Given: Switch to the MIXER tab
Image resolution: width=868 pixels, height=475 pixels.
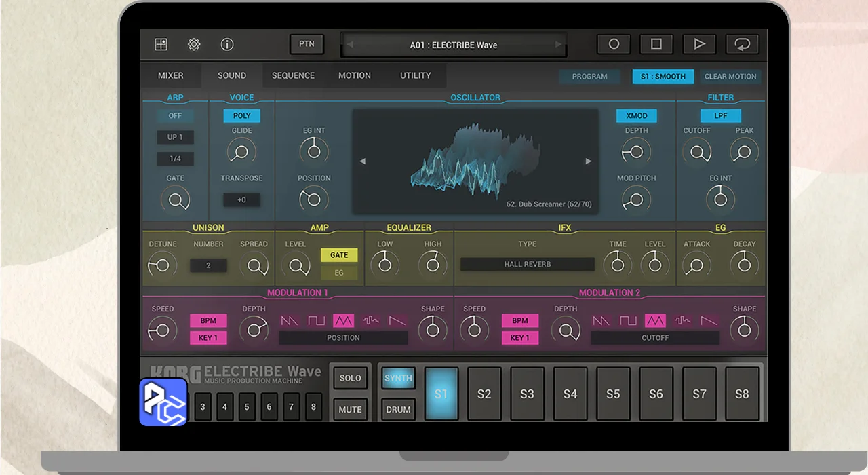Looking at the screenshot, I should [171, 75].
